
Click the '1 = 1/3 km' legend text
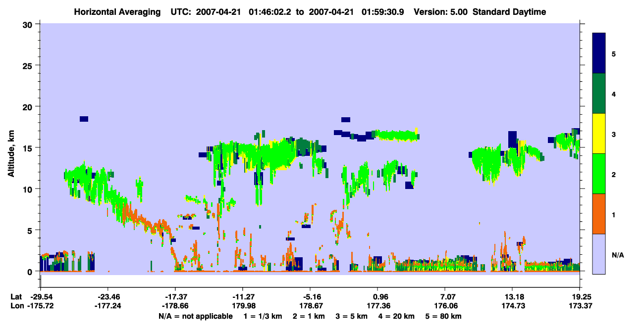pos(262,316)
